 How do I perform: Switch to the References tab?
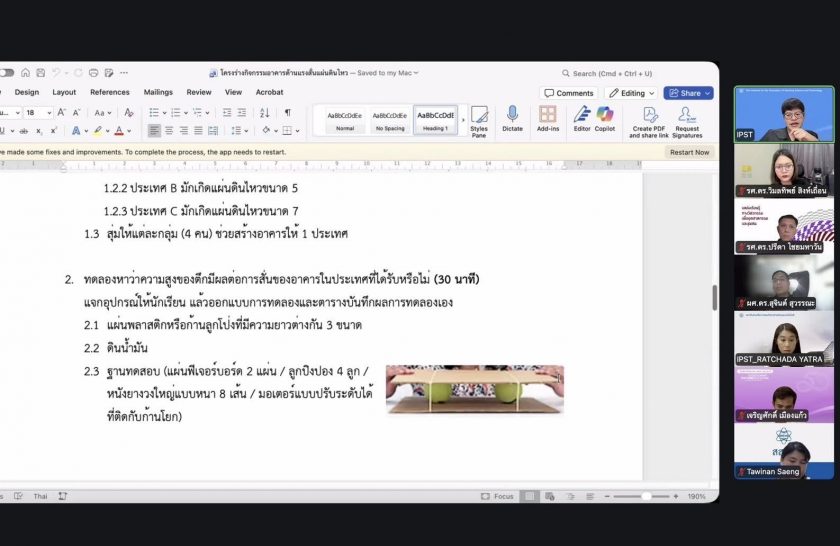coord(109,92)
